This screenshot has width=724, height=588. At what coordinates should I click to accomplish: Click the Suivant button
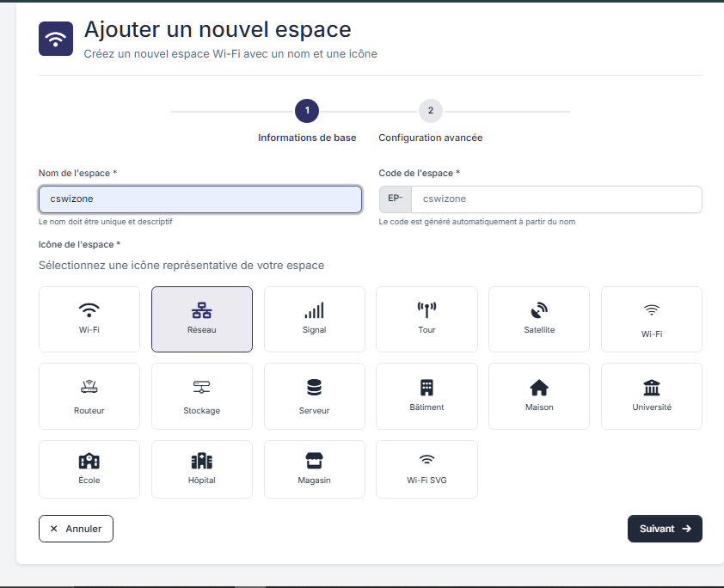(664, 528)
